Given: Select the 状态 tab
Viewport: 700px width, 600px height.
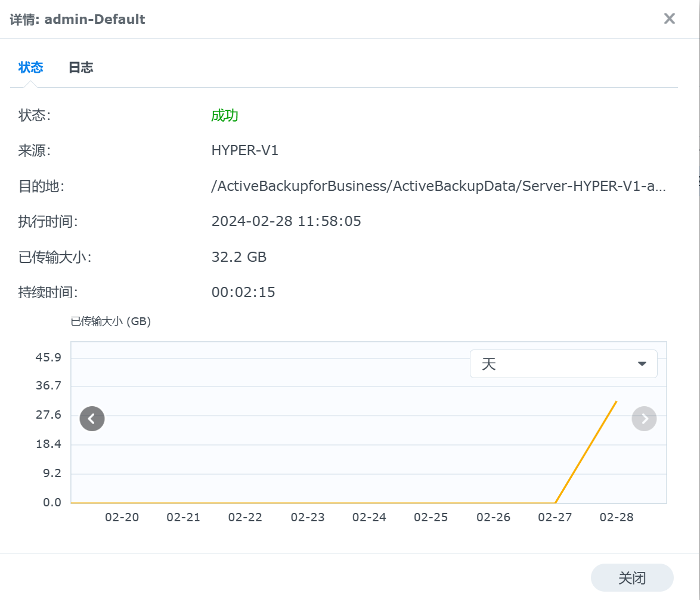Looking at the screenshot, I should pyautogui.click(x=30, y=67).
